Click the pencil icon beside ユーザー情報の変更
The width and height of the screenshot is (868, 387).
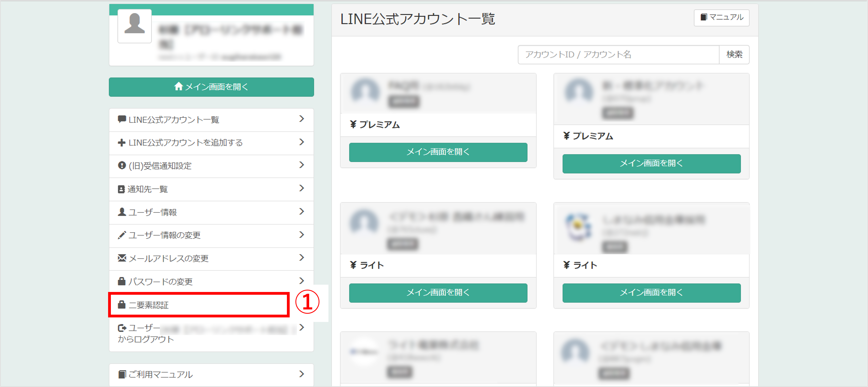click(122, 235)
